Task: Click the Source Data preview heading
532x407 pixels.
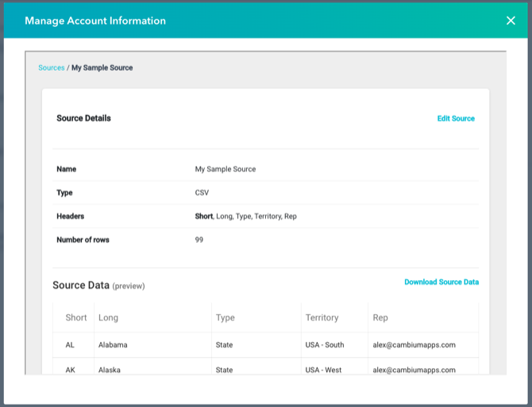Action: (98, 286)
